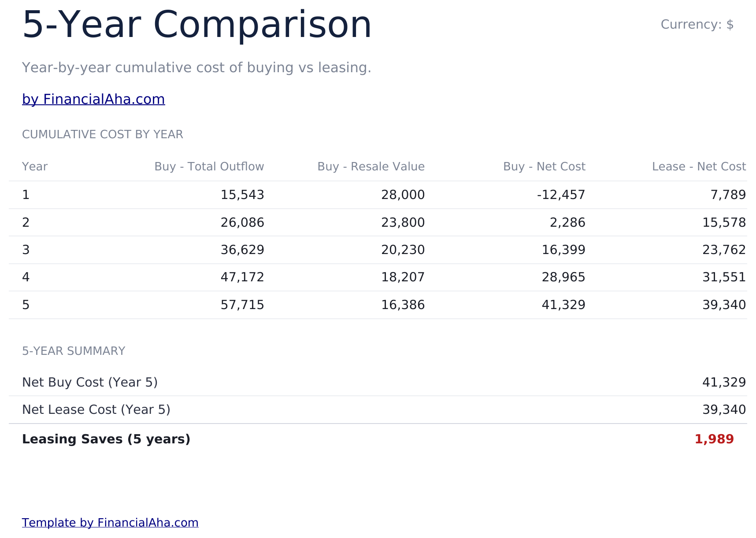Click the 'Buy - Net Cost' column header
This screenshot has width=756, height=538.
pyautogui.click(x=545, y=167)
